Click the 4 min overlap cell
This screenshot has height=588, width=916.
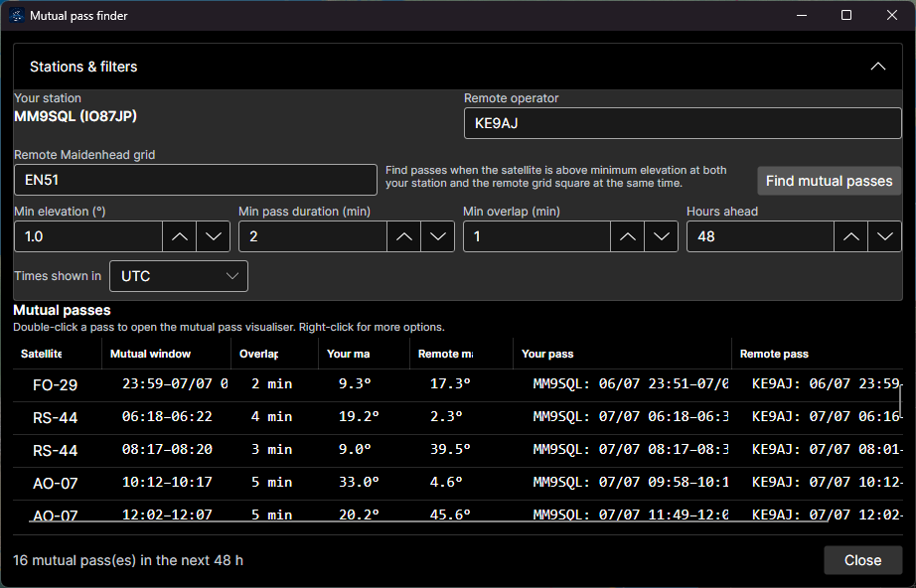point(271,416)
